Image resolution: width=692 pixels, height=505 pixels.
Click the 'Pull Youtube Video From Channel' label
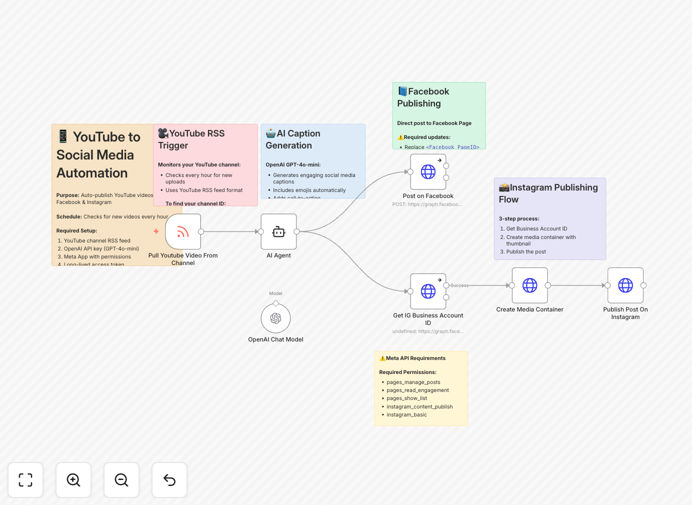point(183,259)
